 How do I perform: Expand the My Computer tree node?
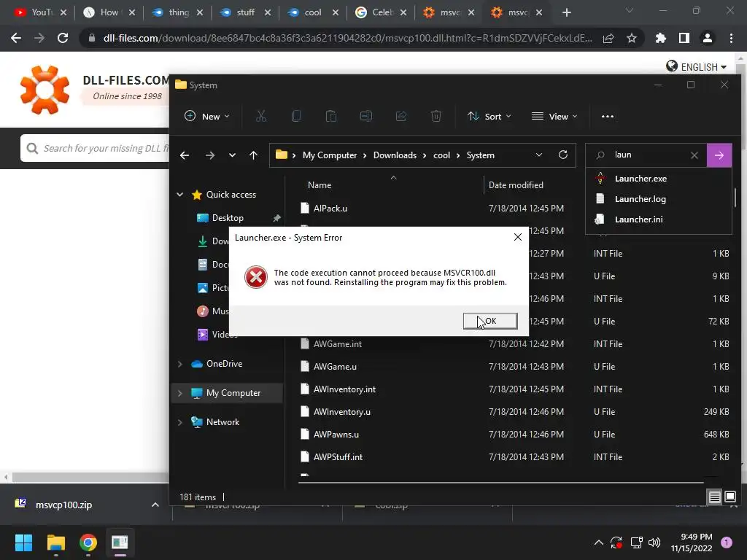[180, 393]
